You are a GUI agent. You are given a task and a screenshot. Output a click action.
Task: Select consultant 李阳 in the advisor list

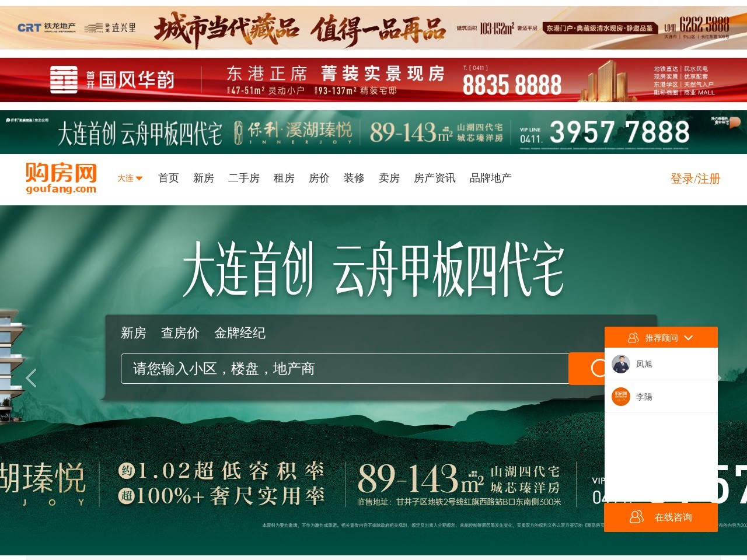coord(644,396)
